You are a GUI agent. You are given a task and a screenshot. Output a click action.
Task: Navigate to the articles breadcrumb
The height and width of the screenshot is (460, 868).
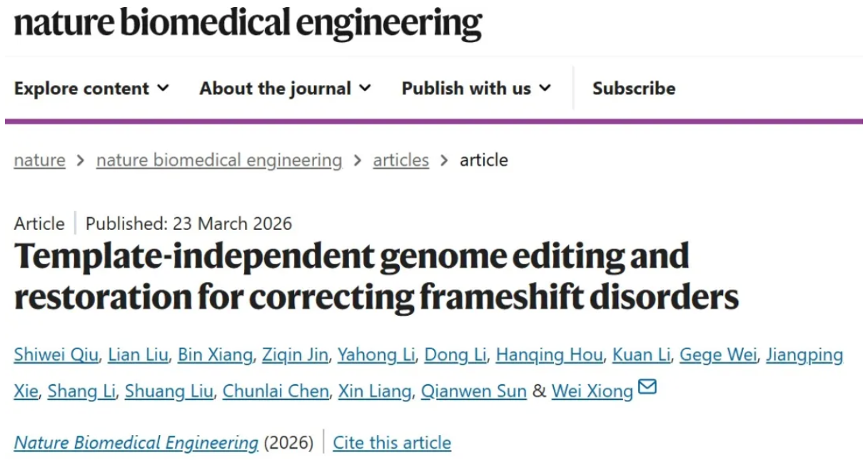click(400, 160)
